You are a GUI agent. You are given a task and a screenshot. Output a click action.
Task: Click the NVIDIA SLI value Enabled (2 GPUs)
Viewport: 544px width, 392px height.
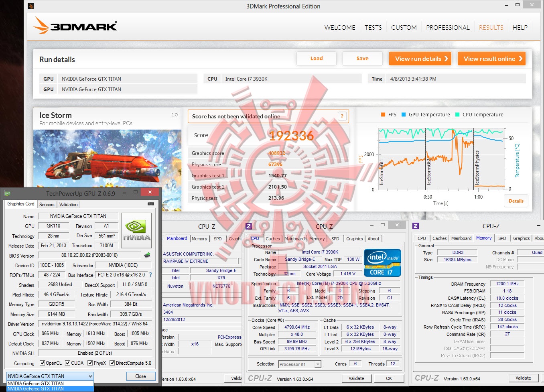tap(95, 353)
